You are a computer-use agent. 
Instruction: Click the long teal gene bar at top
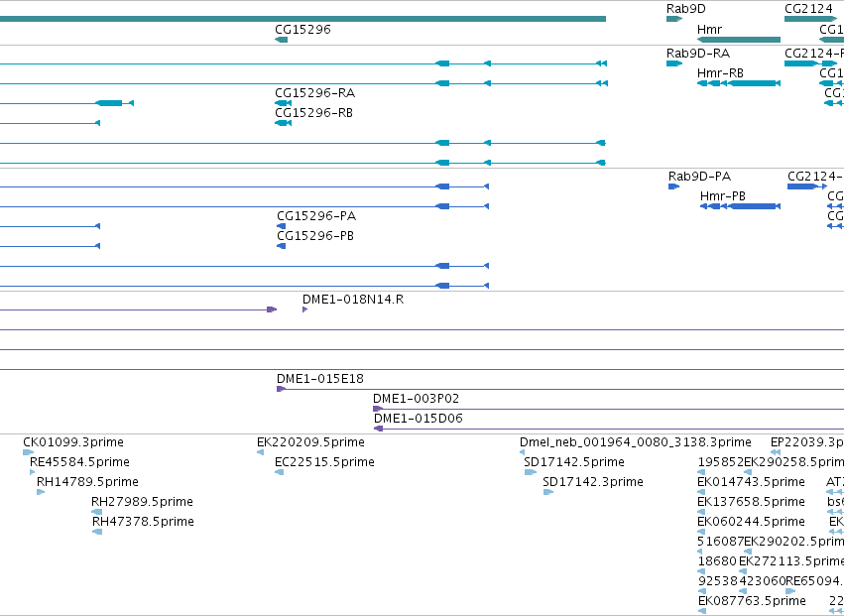click(x=302, y=20)
